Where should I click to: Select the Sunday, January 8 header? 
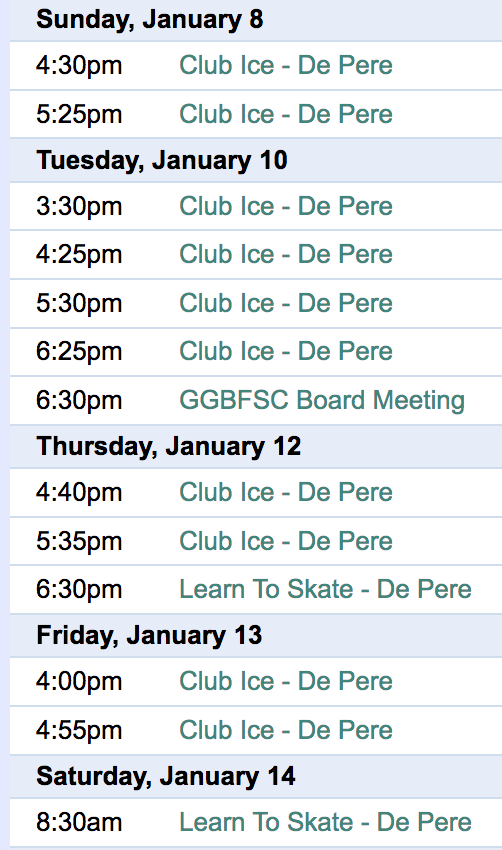[x=150, y=20]
